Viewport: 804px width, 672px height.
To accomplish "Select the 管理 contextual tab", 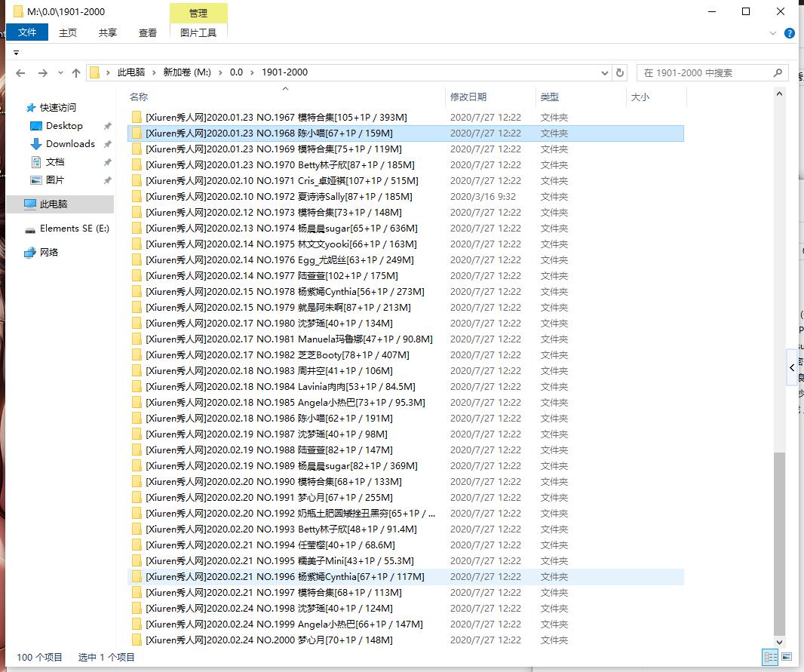I will (198, 14).
